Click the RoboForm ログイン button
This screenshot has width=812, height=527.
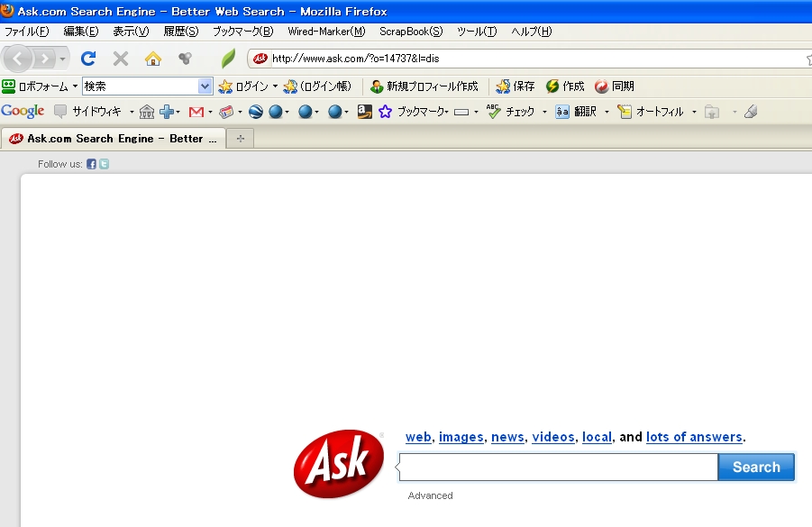tap(243, 86)
